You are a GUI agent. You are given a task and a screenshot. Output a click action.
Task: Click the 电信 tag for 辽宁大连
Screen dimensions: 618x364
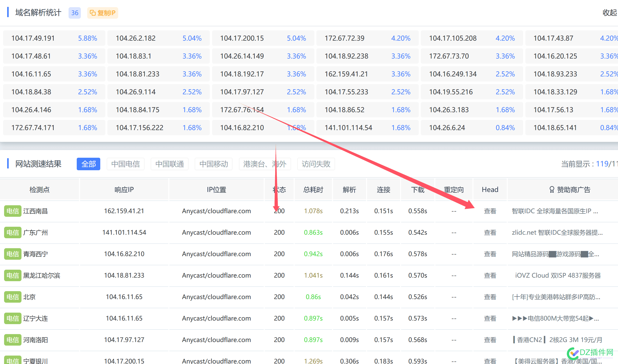(13, 318)
